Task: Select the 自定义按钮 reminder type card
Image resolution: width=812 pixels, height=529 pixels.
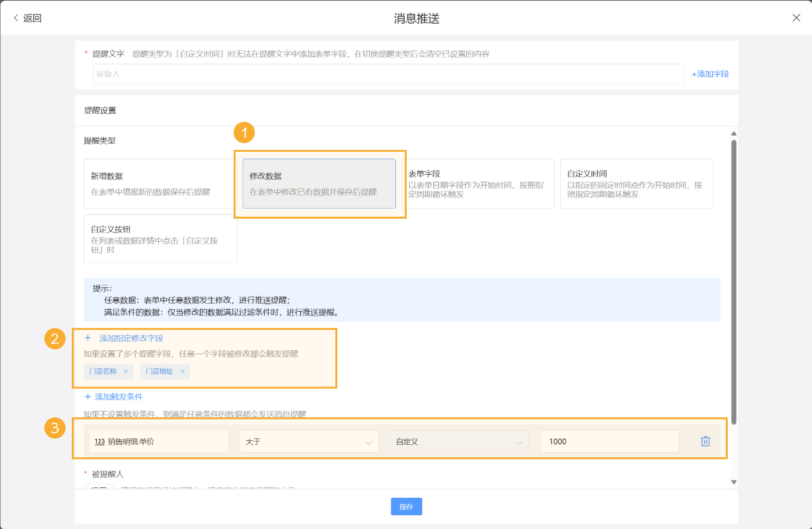Action: pyautogui.click(x=159, y=239)
